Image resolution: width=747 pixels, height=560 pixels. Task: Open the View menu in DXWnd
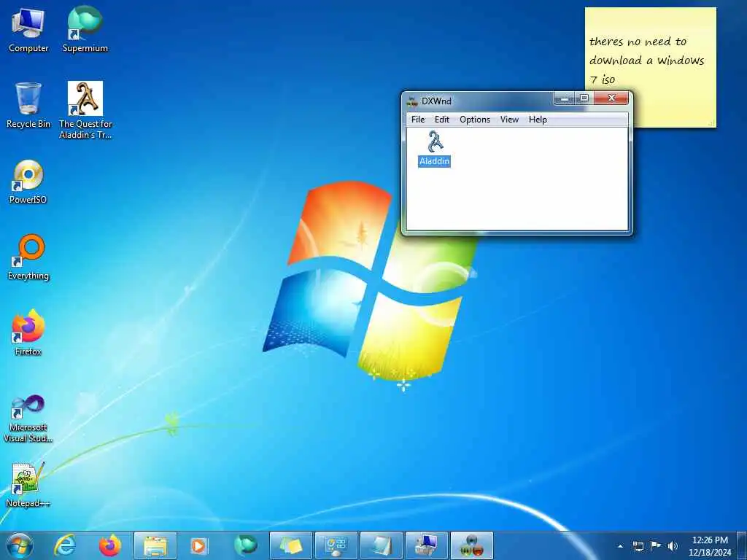509,120
